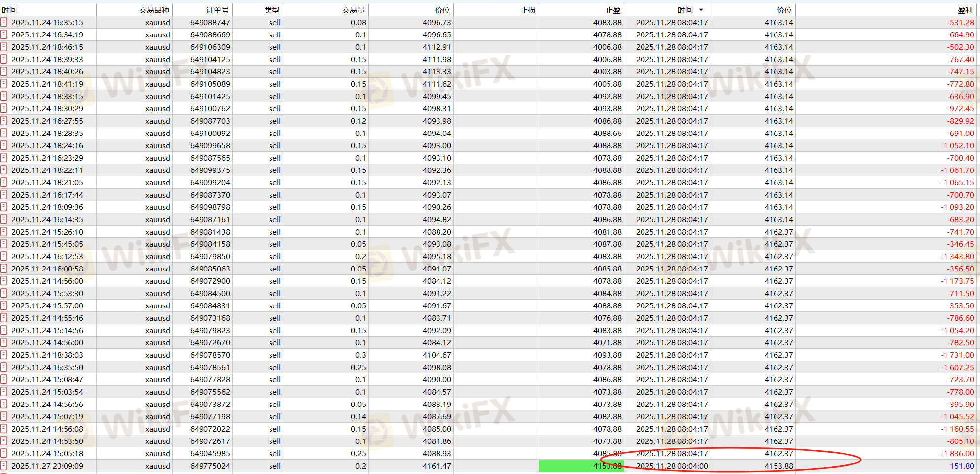Click the row icon for 2025.11.27 23:09:09
980x474 pixels.
pyautogui.click(x=4, y=466)
